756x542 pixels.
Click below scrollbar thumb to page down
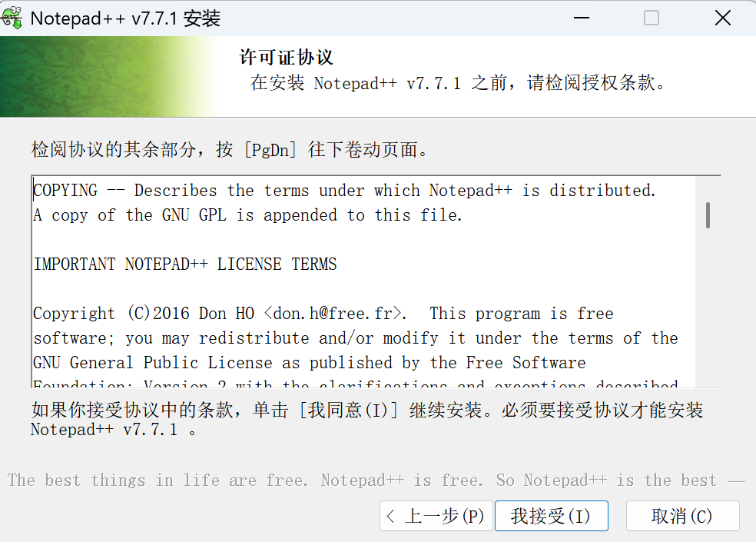point(709,308)
